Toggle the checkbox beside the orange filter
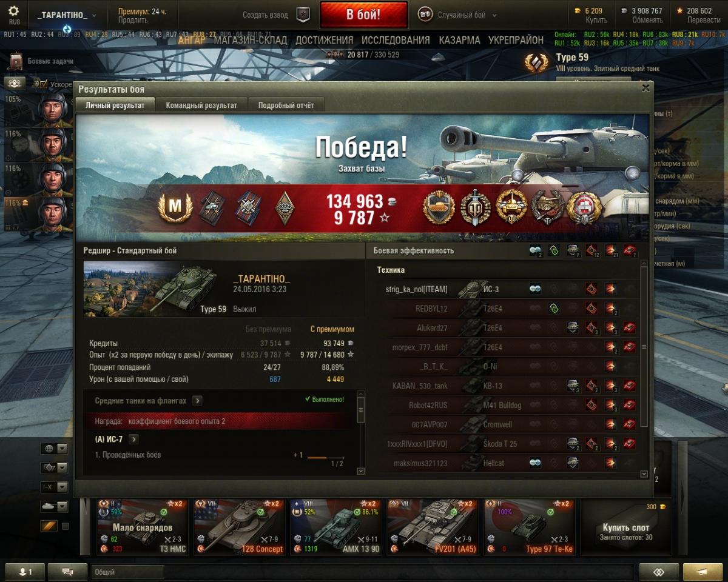 tap(66, 526)
